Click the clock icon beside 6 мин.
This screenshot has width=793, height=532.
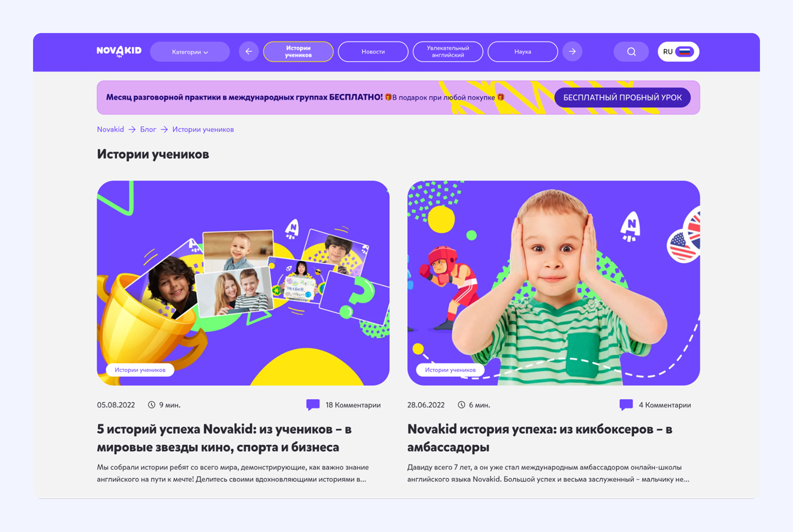(x=461, y=405)
